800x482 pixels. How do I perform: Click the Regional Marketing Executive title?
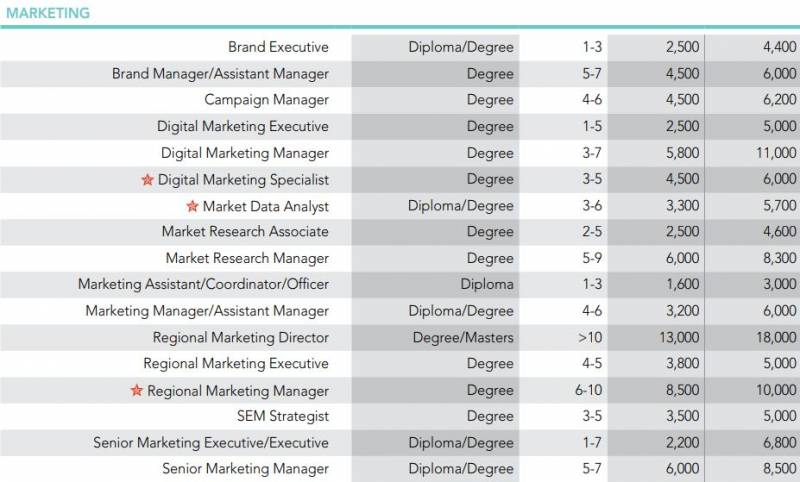(235, 363)
